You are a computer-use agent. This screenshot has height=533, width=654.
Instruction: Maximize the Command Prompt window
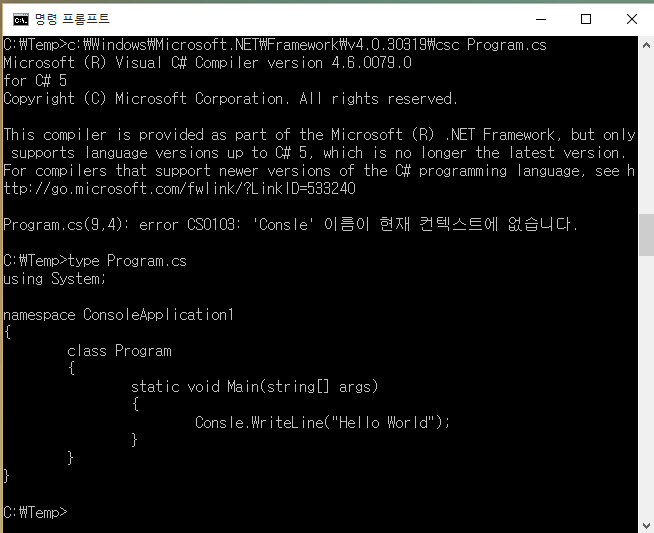tap(586, 18)
